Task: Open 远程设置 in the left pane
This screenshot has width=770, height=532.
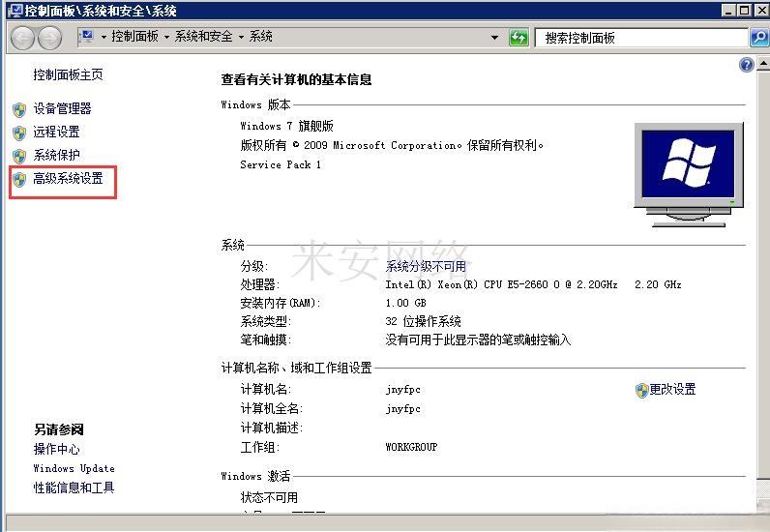Action: (x=56, y=133)
